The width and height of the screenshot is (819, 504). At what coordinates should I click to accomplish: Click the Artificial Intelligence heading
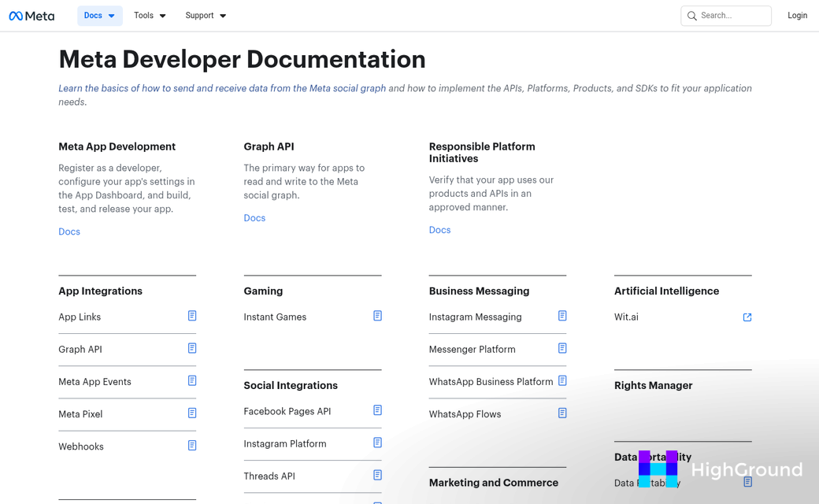tap(666, 291)
